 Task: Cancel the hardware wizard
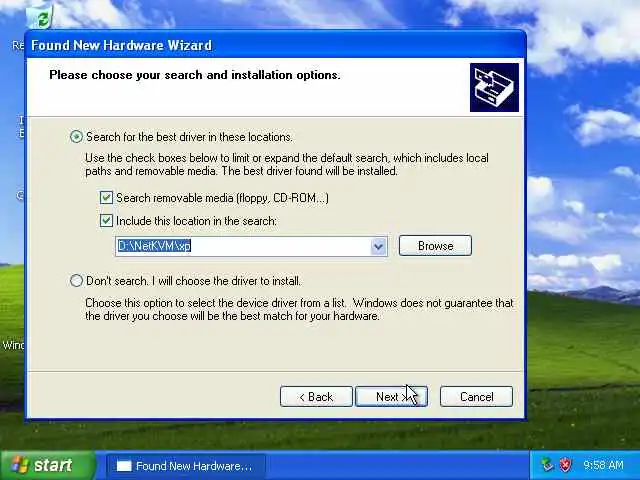click(x=476, y=396)
